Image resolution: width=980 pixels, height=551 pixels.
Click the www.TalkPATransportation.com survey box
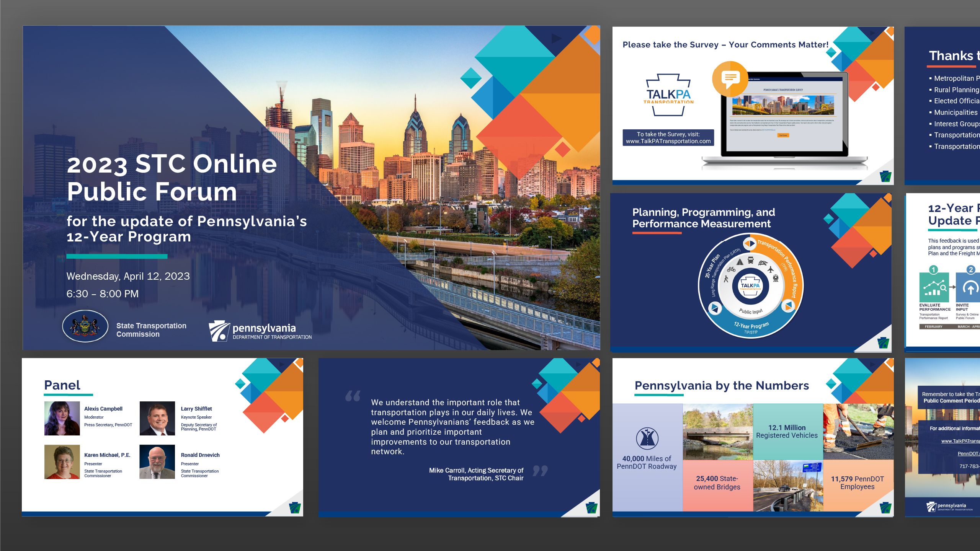click(668, 138)
